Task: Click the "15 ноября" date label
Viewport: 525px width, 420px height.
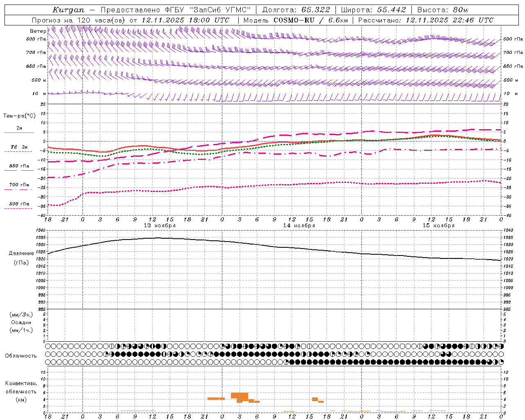Action: pyautogui.click(x=438, y=226)
